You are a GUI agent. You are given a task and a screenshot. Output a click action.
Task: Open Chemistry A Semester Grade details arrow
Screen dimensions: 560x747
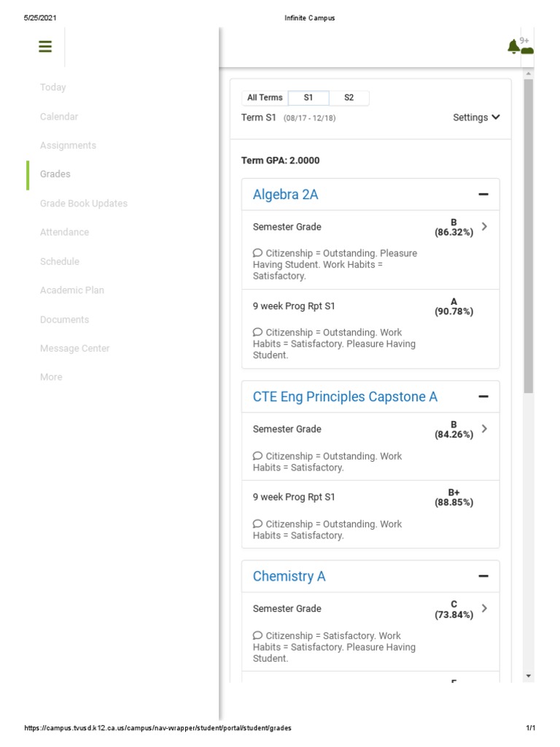[485, 608]
